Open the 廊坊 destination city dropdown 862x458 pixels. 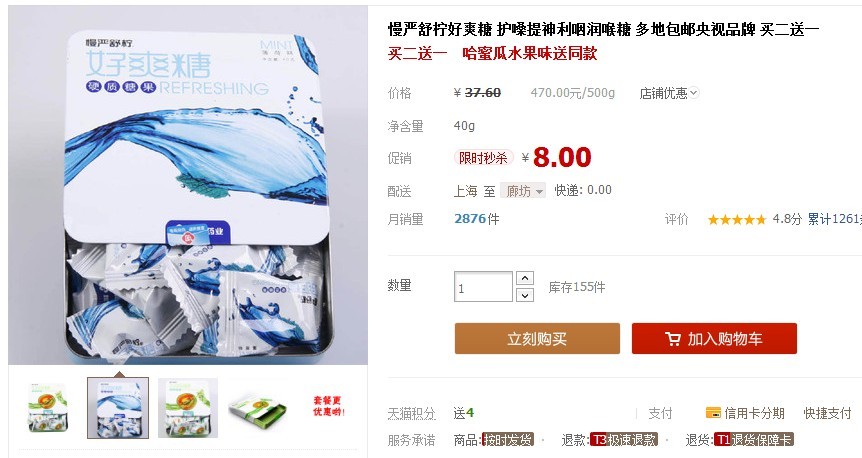point(523,191)
